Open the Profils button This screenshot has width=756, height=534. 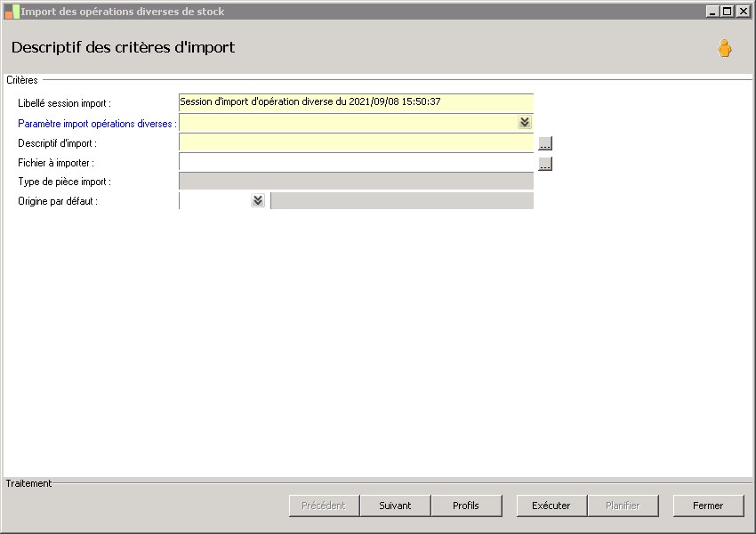[x=466, y=506]
